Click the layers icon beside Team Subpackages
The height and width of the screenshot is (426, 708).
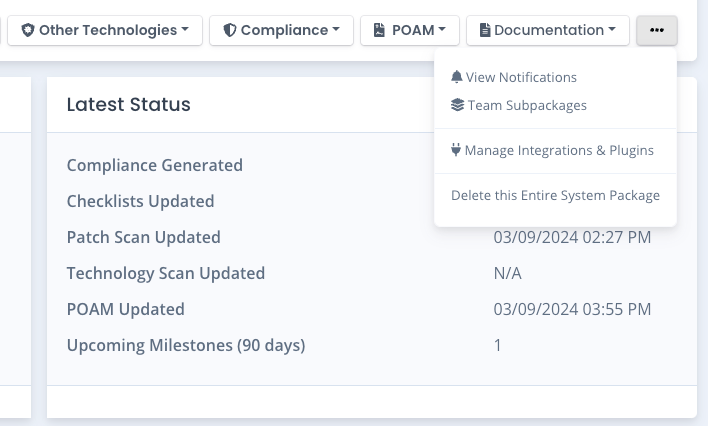[457, 105]
